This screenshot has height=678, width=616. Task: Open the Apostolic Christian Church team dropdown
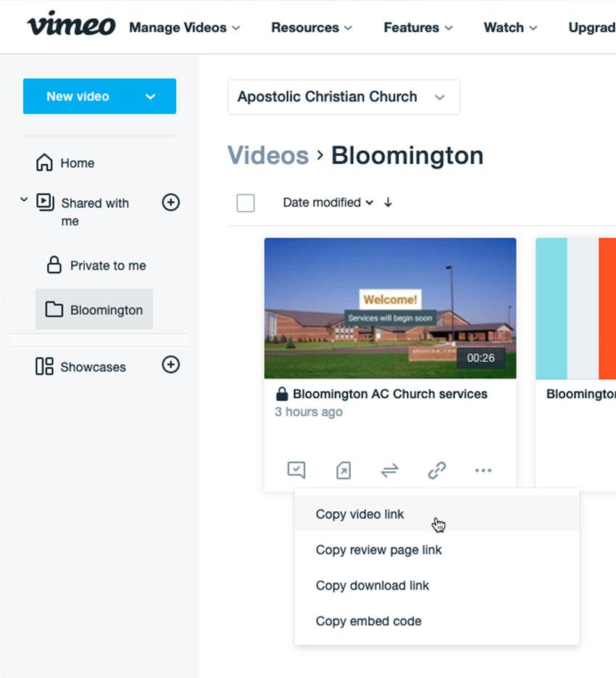[x=344, y=97]
